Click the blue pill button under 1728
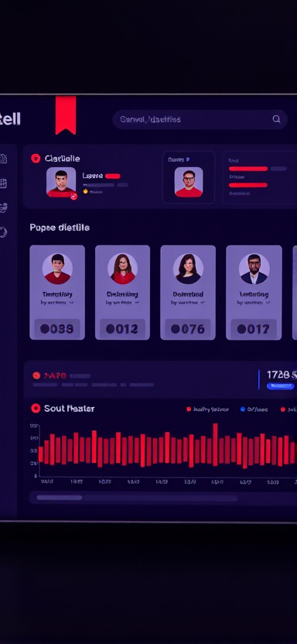The height and width of the screenshot is (644, 297). 280,386
